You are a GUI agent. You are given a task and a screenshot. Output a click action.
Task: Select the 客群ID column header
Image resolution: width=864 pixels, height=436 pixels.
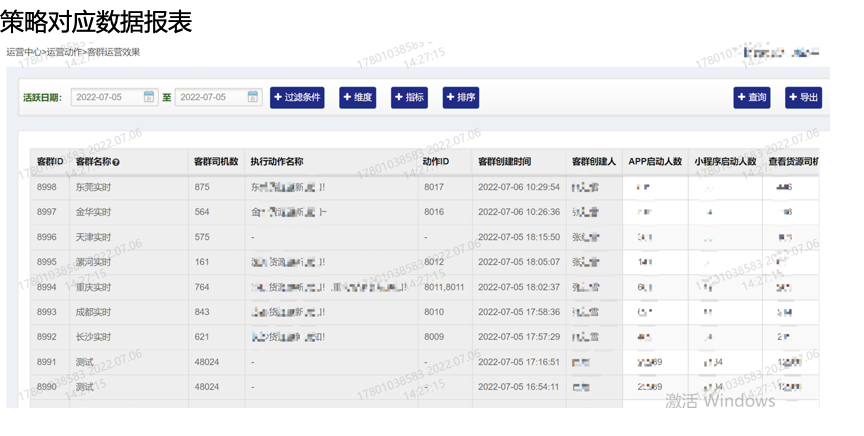tap(50, 162)
